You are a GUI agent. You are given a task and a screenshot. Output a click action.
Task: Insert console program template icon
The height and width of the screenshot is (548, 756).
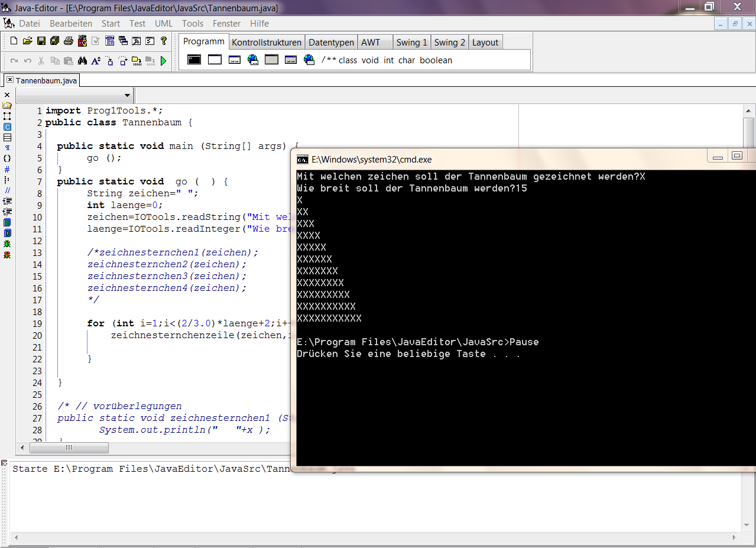(x=194, y=60)
